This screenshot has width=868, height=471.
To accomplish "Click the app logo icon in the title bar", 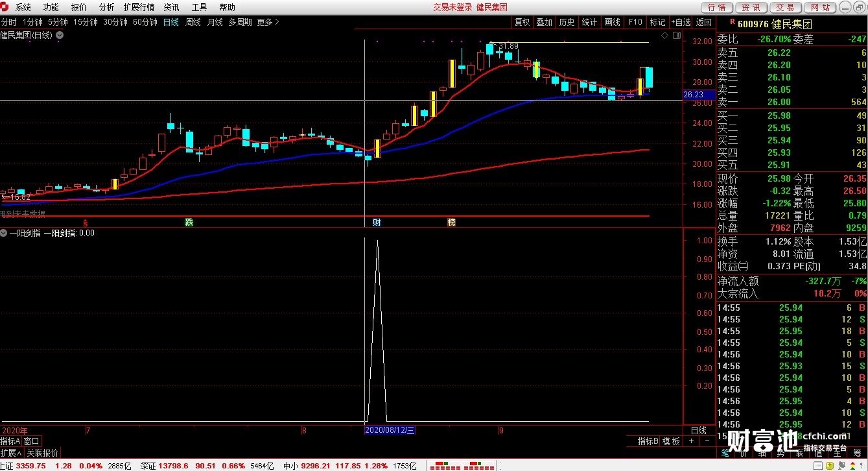I will pos(5,7).
